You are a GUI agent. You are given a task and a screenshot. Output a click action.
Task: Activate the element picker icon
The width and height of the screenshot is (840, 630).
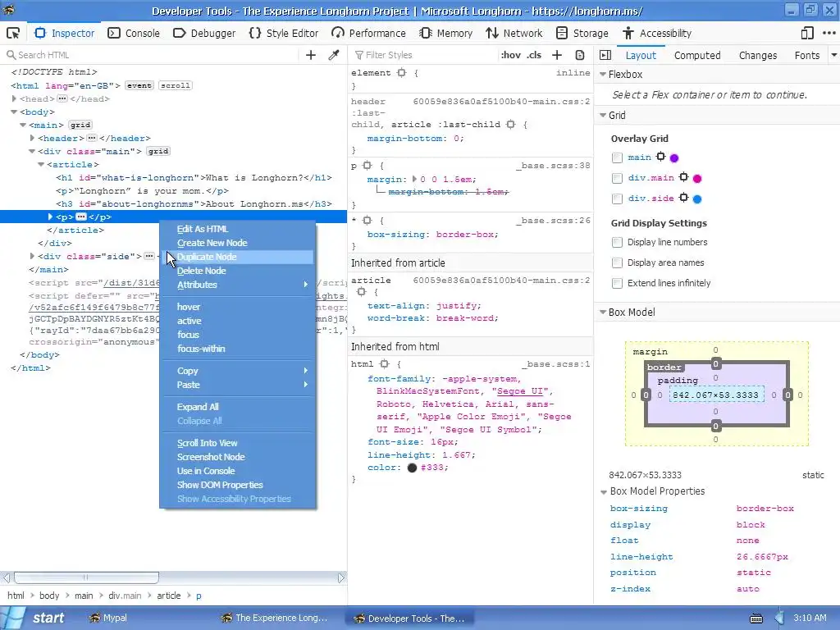point(13,33)
